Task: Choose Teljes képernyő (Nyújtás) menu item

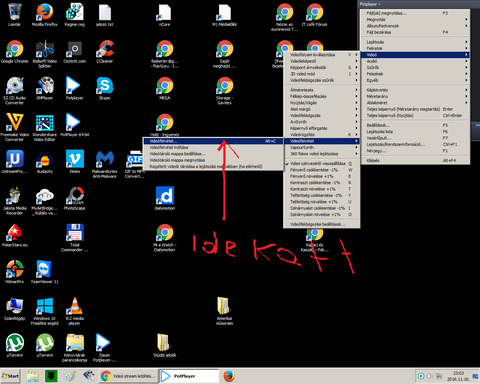Action: tap(415, 115)
